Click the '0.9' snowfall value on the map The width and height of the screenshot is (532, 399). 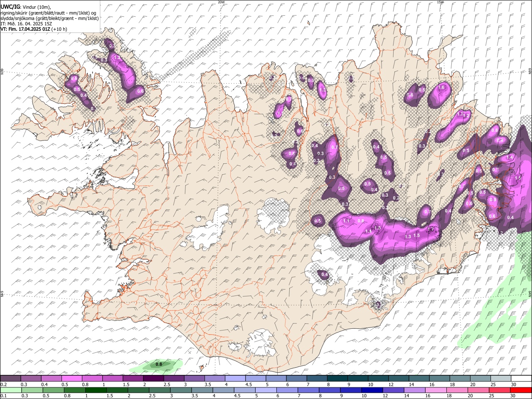pyautogui.click(x=493, y=199)
